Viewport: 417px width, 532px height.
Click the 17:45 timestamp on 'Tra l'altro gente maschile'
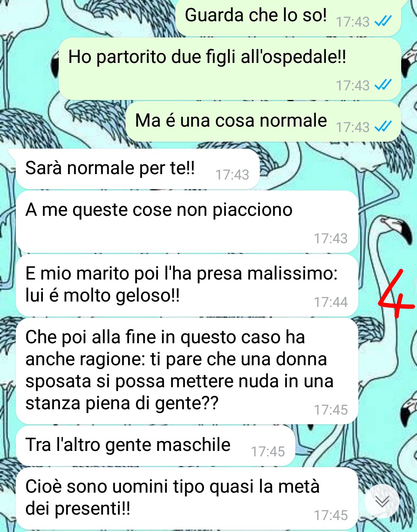coord(268,451)
